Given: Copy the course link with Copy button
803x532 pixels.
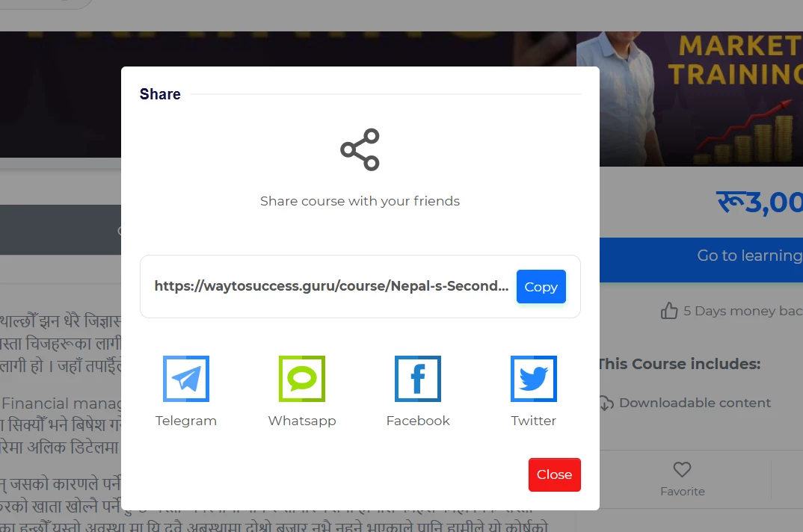Looking at the screenshot, I should pyautogui.click(x=541, y=287).
